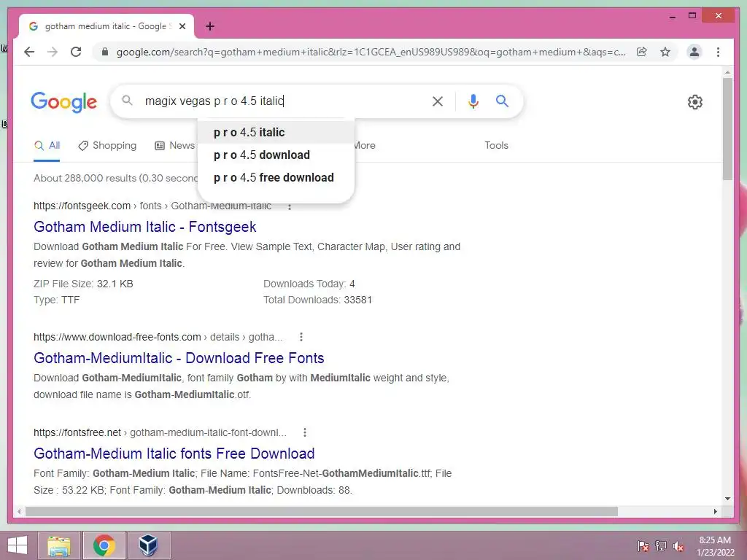The image size is (747, 560).
Task: Switch to Chrome in the taskbar
Action: pos(104,545)
